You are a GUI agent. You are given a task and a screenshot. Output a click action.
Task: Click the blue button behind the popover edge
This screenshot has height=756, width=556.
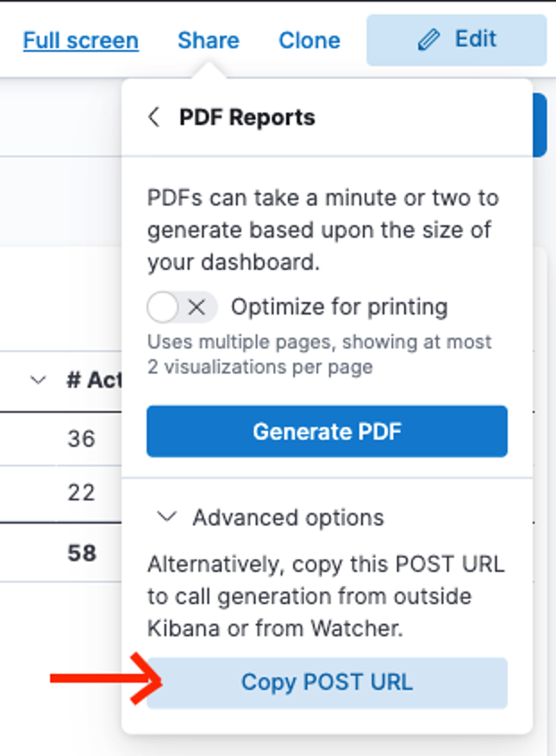tap(540, 125)
